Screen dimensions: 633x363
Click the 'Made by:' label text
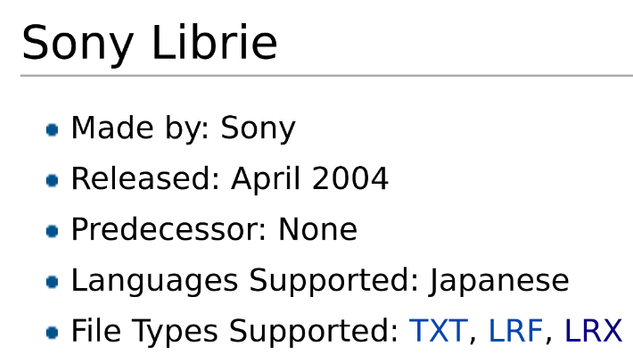pos(140,128)
